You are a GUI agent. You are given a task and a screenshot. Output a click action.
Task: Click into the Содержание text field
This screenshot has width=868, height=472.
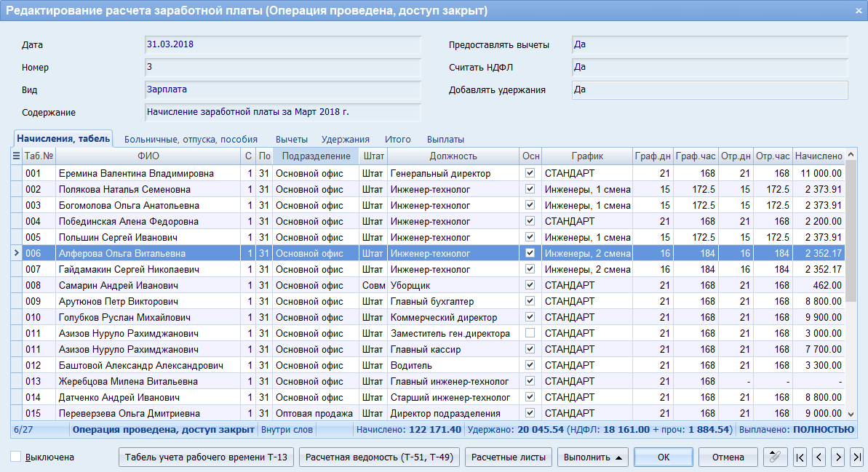coord(282,113)
